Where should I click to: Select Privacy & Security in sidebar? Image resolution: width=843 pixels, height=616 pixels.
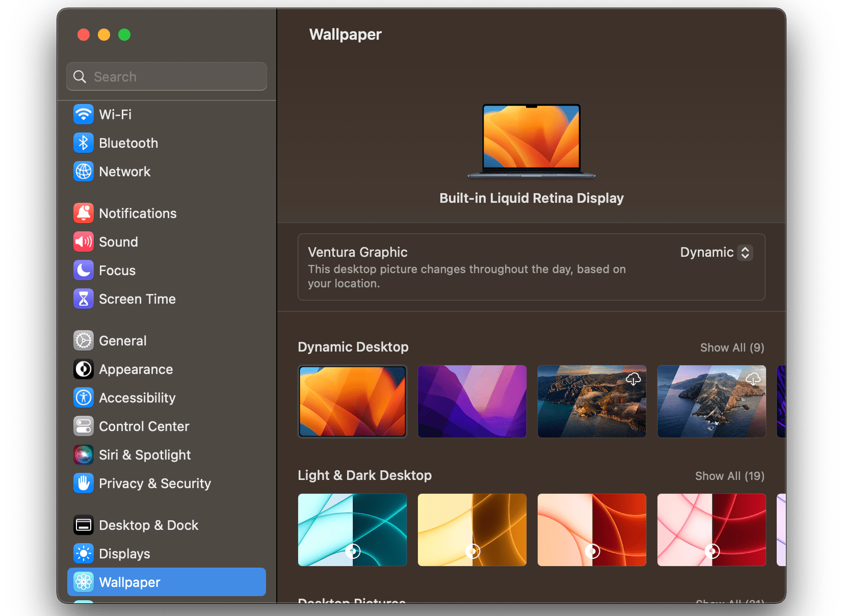tap(154, 483)
